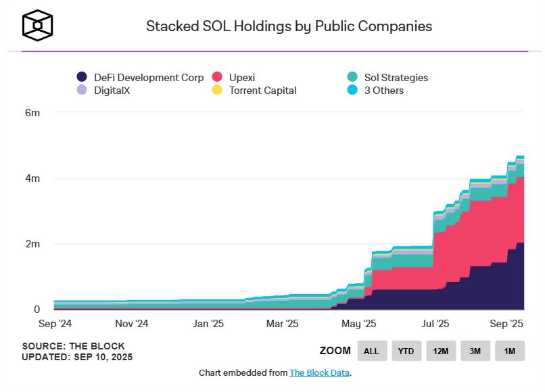Toggle DigitalX legend series
The width and height of the screenshot is (545, 392).
112,90
